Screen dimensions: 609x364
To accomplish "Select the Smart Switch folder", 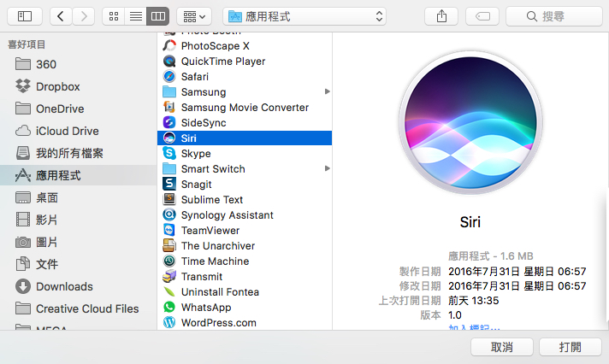I will point(245,169).
